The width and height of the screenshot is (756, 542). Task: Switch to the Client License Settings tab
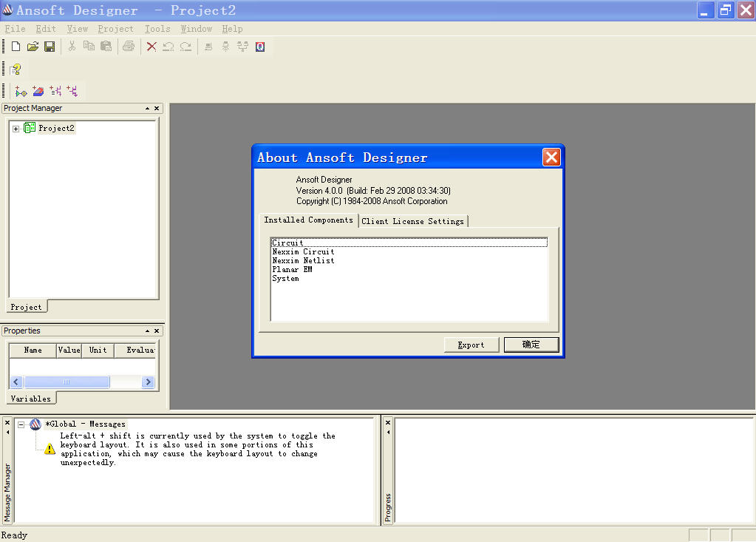click(412, 221)
